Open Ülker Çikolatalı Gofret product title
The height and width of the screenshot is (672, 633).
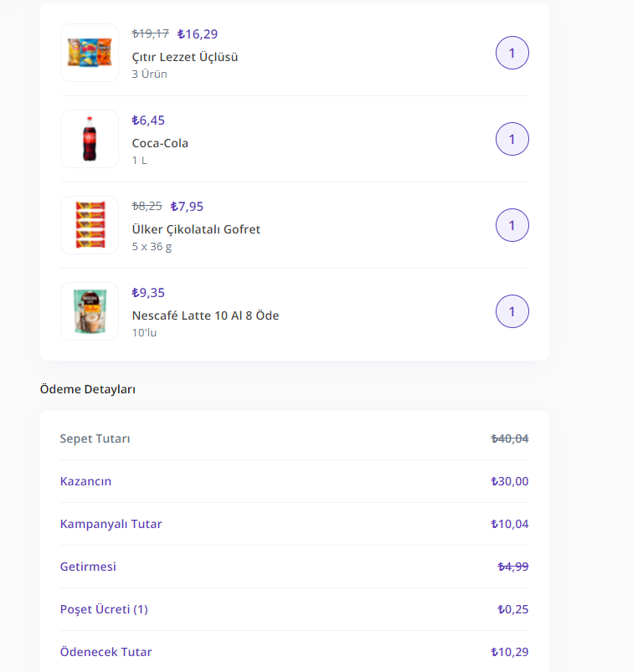(x=196, y=229)
